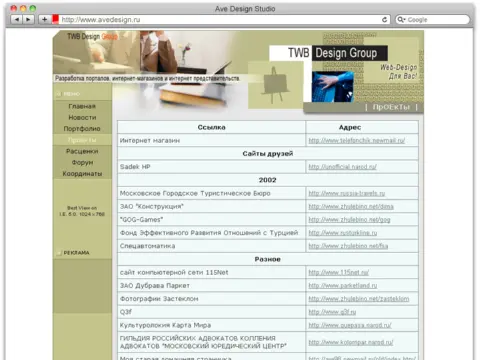Open Расценки in the side menu
Screen dimensions: 480x360
click(x=82, y=151)
